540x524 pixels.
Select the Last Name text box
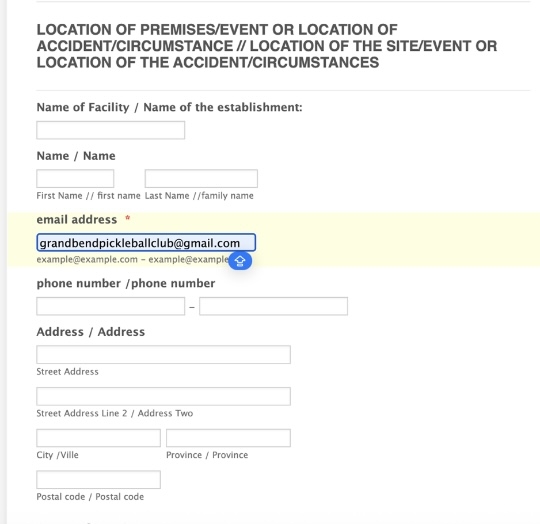pyautogui.click(x=201, y=178)
